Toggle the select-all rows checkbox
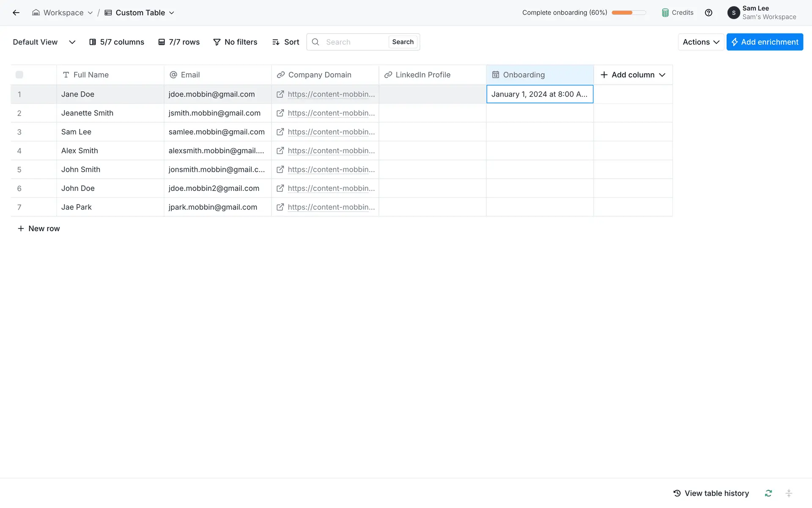 click(19, 75)
